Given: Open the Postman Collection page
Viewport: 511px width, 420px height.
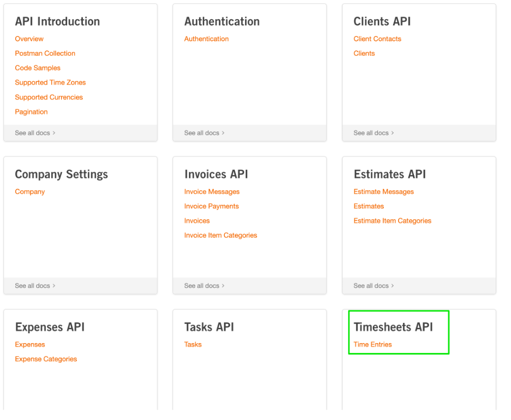Looking at the screenshot, I should pyautogui.click(x=45, y=53).
